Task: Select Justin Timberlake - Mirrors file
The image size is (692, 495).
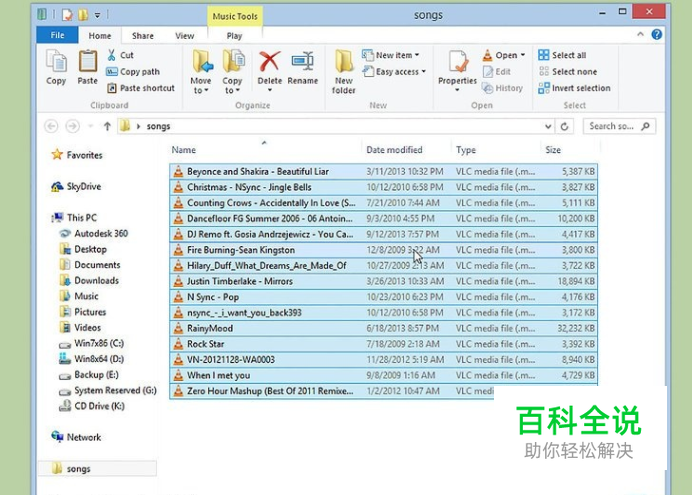Action: pyautogui.click(x=383, y=281)
